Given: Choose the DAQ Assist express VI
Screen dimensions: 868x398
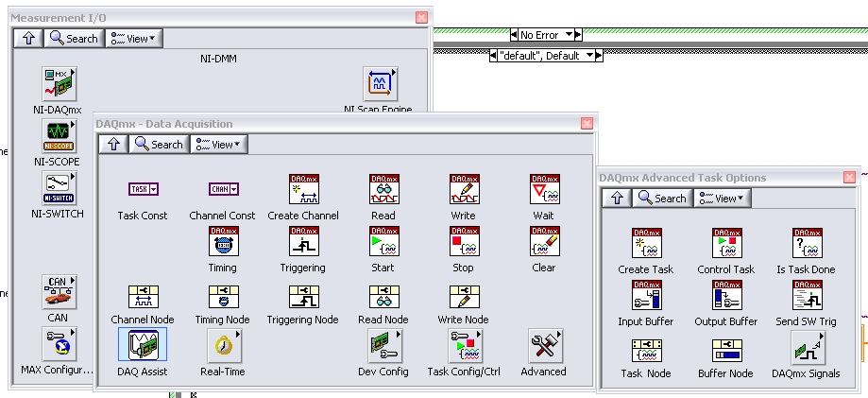Looking at the screenshot, I should [143, 345].
